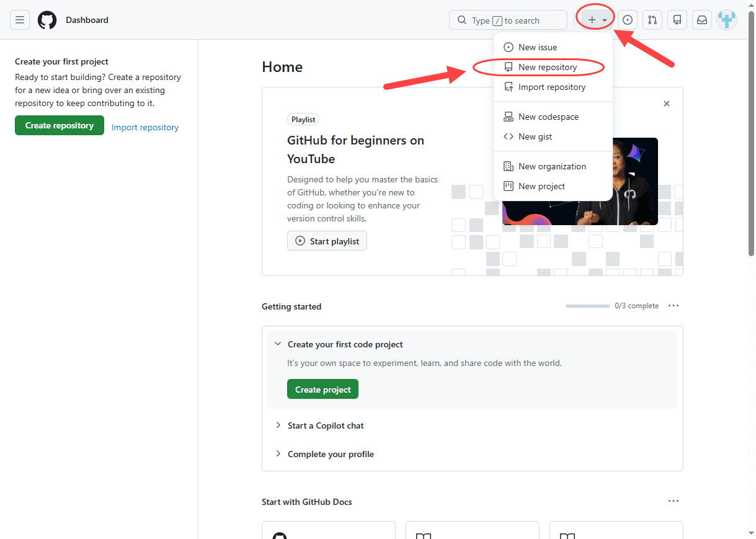
Task: Click the Dashboard title in the header
Action: (87, 20)
